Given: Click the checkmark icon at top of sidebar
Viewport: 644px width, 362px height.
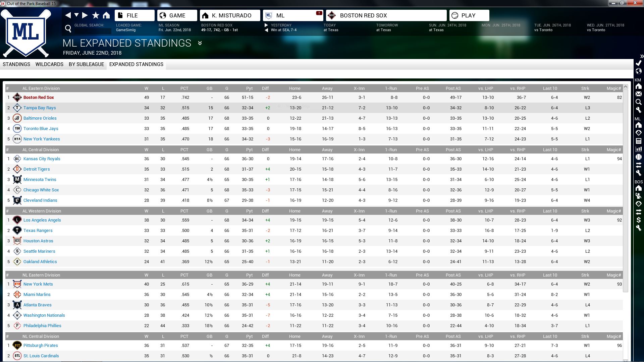Looking at the screenshot, I should pos(638,63).
